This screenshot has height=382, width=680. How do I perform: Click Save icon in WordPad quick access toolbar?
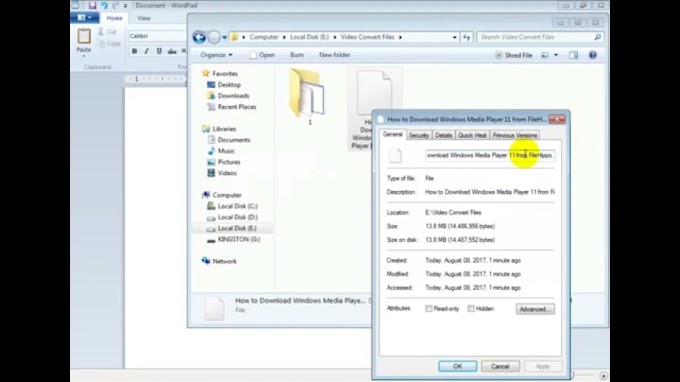point(92,6)
